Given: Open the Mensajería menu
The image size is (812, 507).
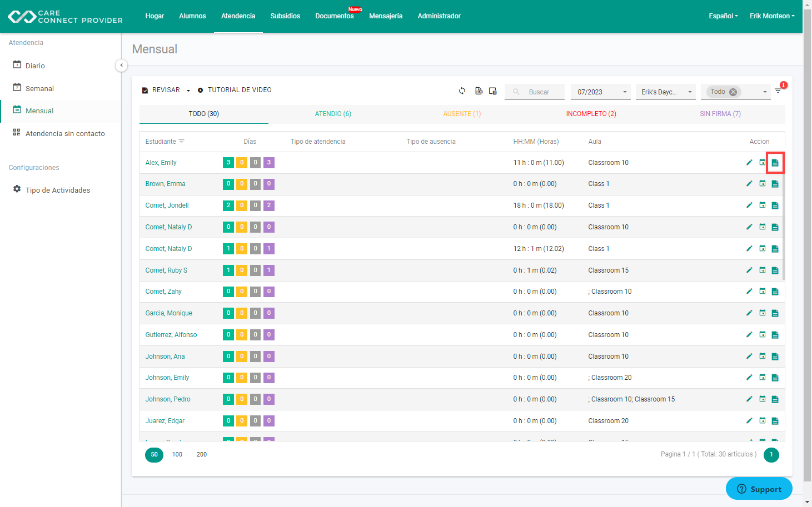Looking at the screenshot, I should (386, 16).
